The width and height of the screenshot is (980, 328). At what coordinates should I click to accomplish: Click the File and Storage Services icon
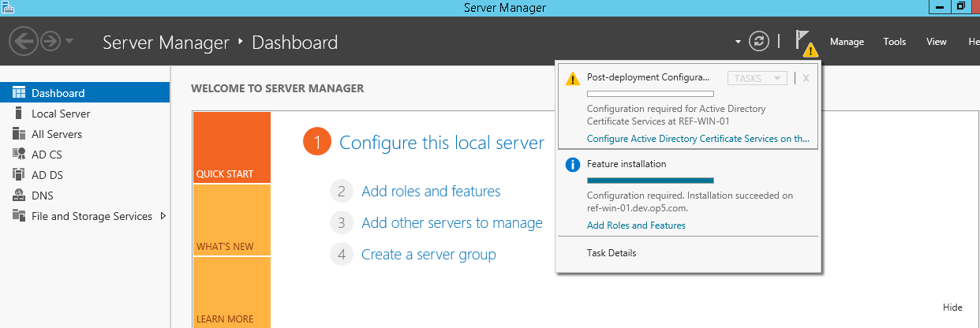point(19,216)
